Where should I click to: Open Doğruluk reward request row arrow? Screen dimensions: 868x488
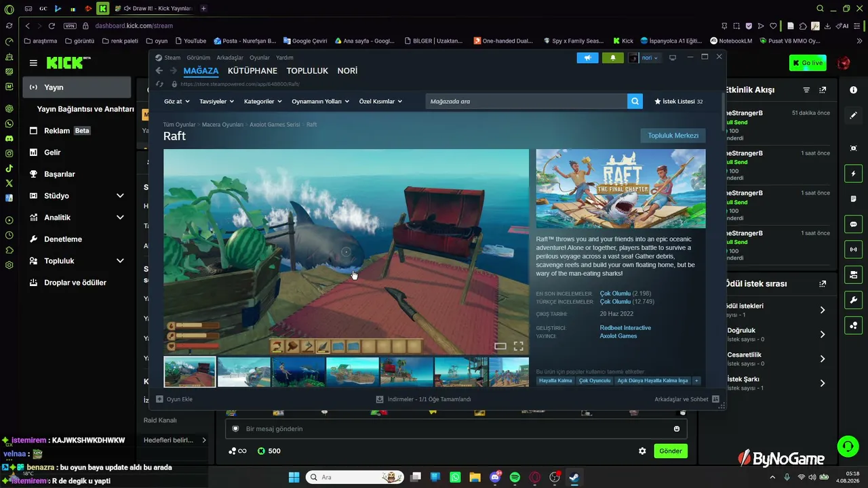coord(823,334)
